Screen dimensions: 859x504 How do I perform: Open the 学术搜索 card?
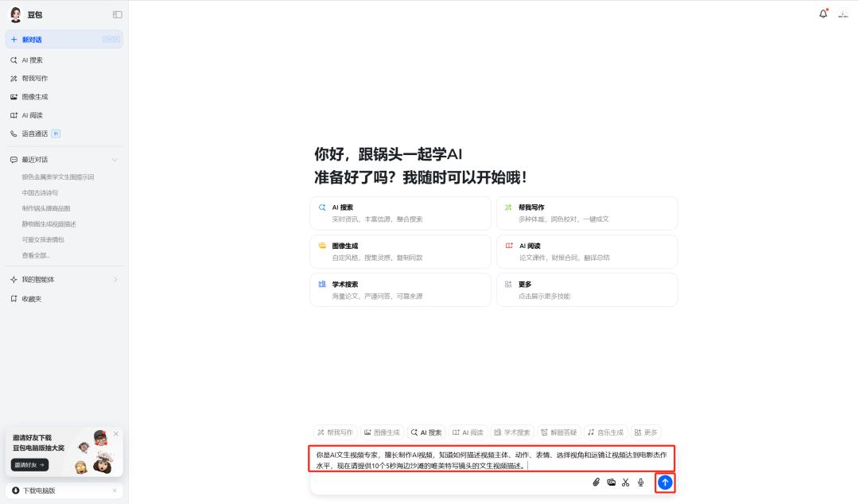[x=400, y=290]
